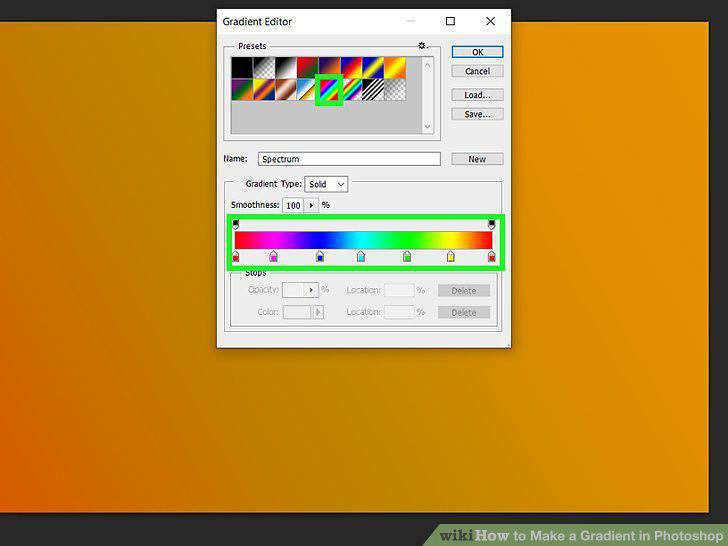The image size is (728, 546).
Task: Choose the violet-to-orange gradient preset
Action: coord(329,67)
